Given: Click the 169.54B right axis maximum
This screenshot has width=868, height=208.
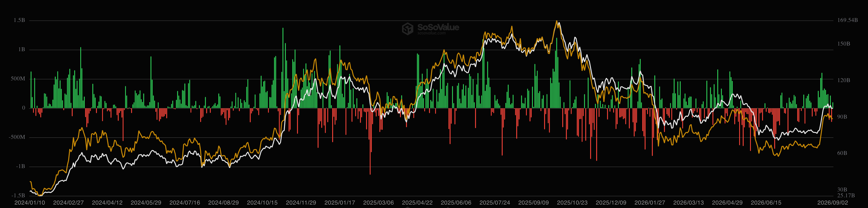Looking at the screenshot, I should pyautogui.click(x=848, y=20).
